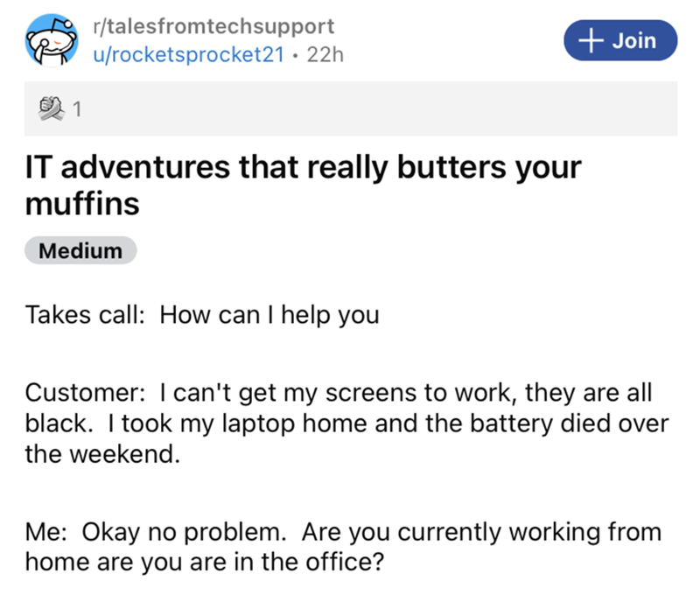Click the "How can I help you" text

click(x=268, y=315)
